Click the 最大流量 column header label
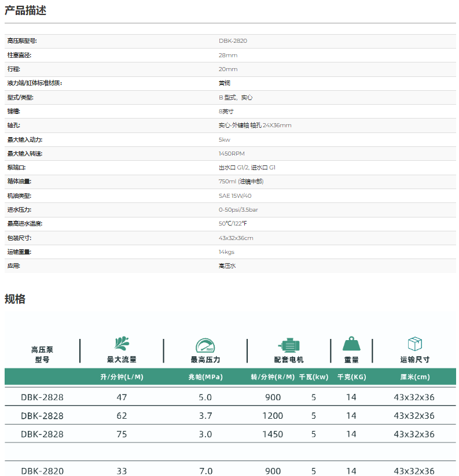 [x=122, y=360]
